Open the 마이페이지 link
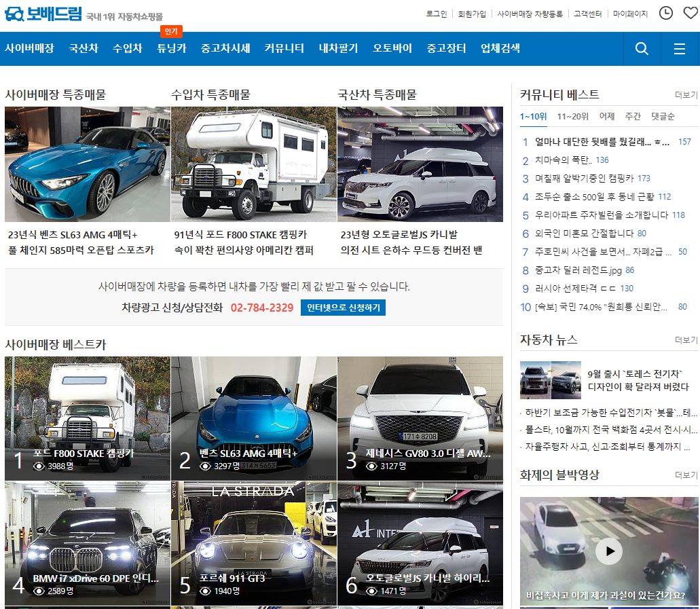Screen dimensions: 700x609 (630, 14)
